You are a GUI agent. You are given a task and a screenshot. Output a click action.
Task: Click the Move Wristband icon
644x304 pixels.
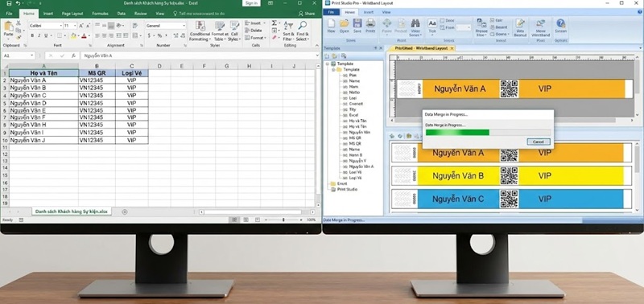[540, 23]
